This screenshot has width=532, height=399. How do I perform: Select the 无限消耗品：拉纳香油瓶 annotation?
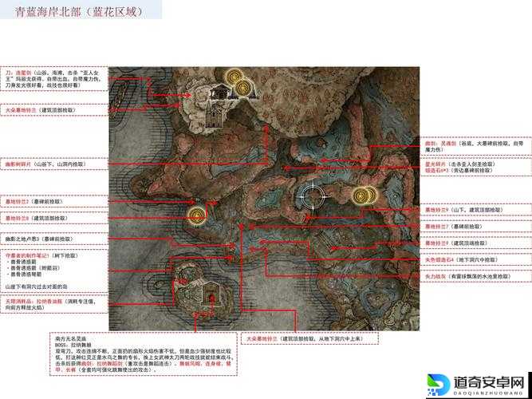point(54,304)
